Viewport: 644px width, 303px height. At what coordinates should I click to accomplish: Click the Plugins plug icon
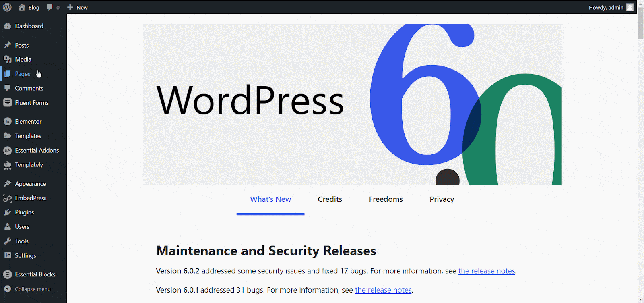pyautogui.click(x=7, y=212)
